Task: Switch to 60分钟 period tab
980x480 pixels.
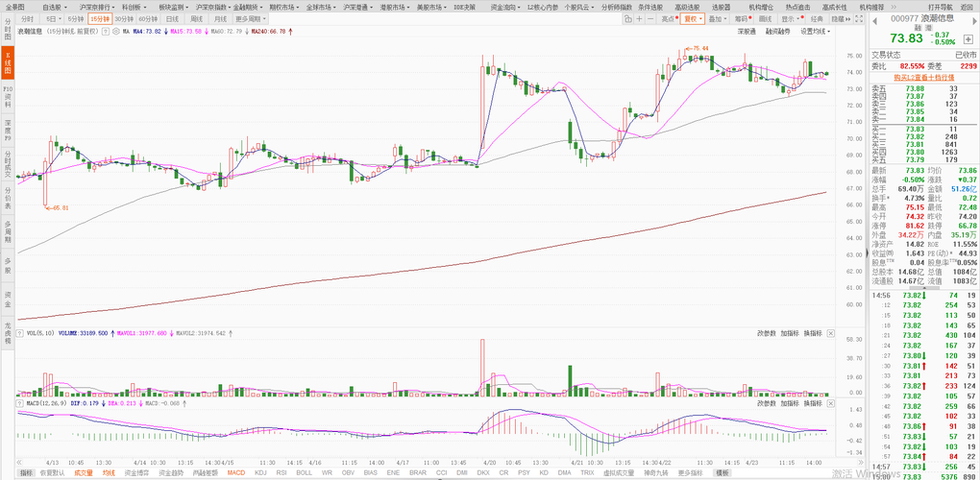Action: pos(149,19)
